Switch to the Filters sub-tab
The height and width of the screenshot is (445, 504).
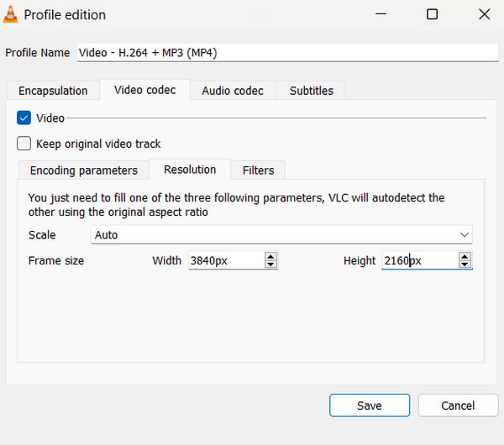(x=259, y=170)
